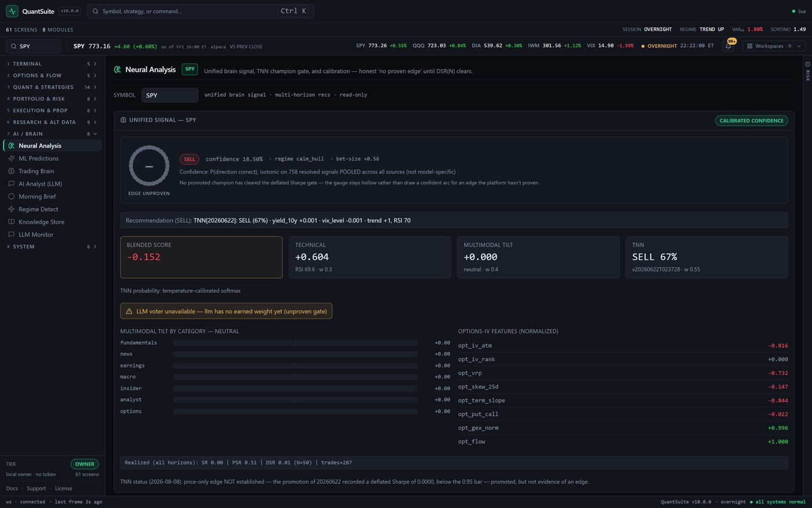The height and width of the screenshot is (508, 812).
Task: Click the red SELL signal pill
Action: tap(190, 159)
